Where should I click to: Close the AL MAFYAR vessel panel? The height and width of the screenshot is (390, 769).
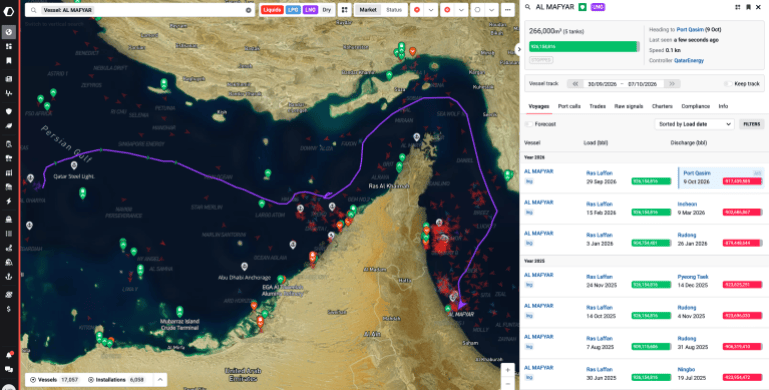pos(758,7)
